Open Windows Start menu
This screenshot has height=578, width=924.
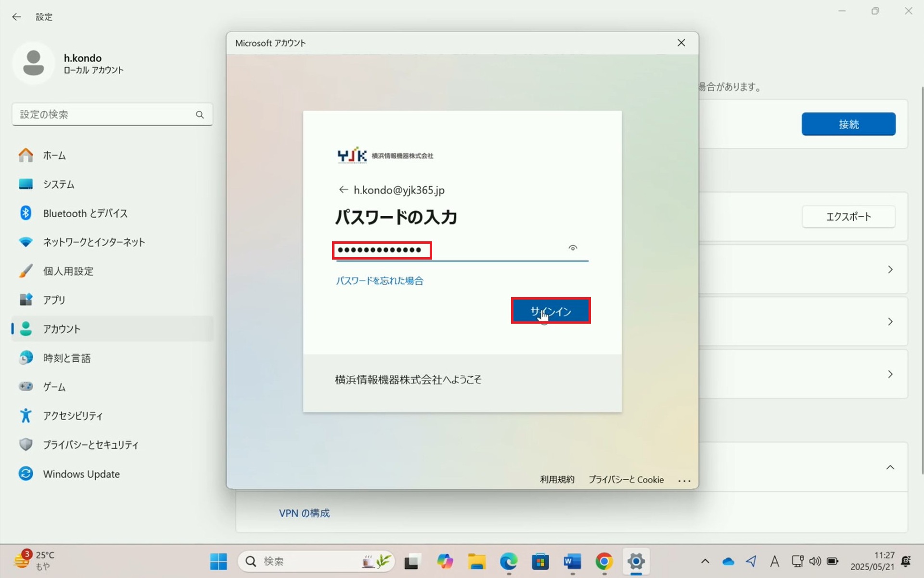point(218,561)
